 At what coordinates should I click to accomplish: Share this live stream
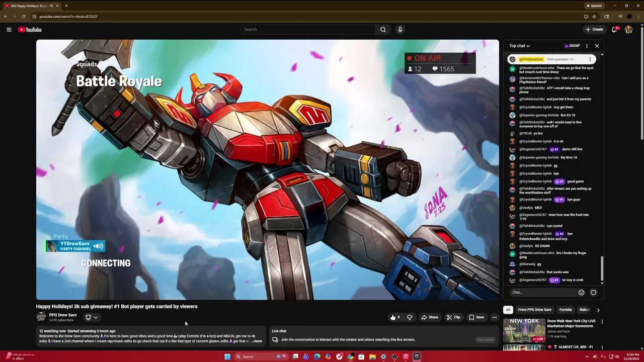pos(430,317)
